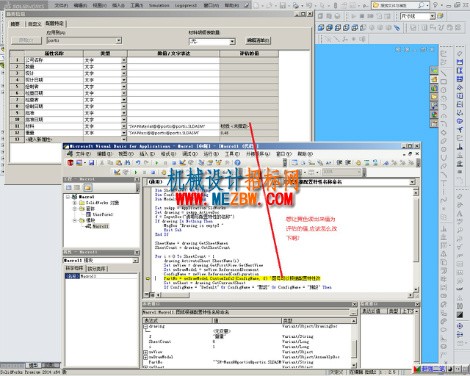Viewport: 470px width, 376px height.
Task: Click Save icon in VBA editor toolbar
Action: 91,163
